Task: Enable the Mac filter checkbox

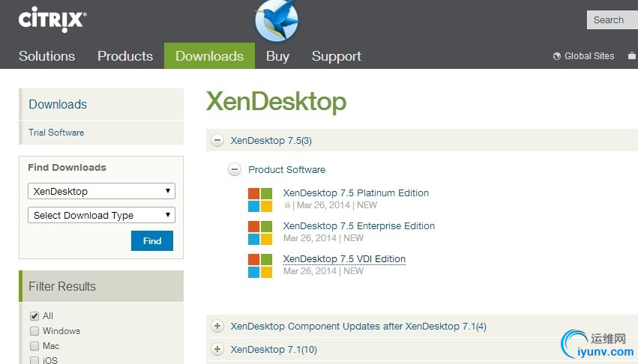Action: click(x=34, y=346)
